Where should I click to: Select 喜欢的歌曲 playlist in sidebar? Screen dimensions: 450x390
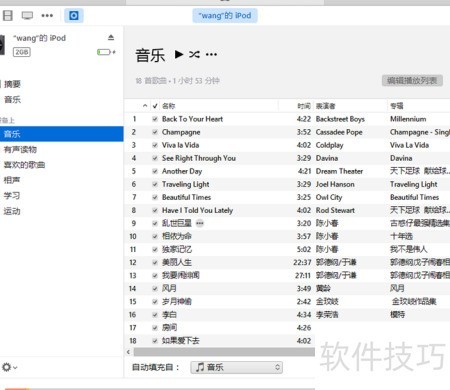(x=24, y=165)
